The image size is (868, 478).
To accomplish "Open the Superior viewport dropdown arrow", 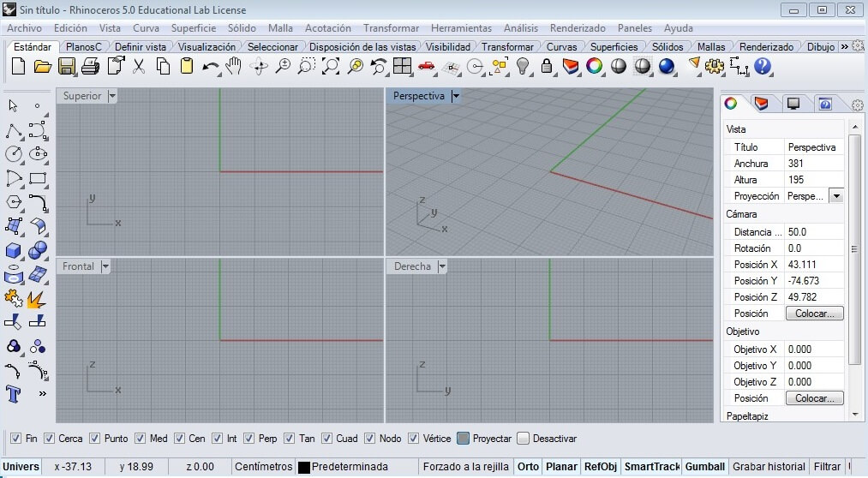I will pos(112,96).
